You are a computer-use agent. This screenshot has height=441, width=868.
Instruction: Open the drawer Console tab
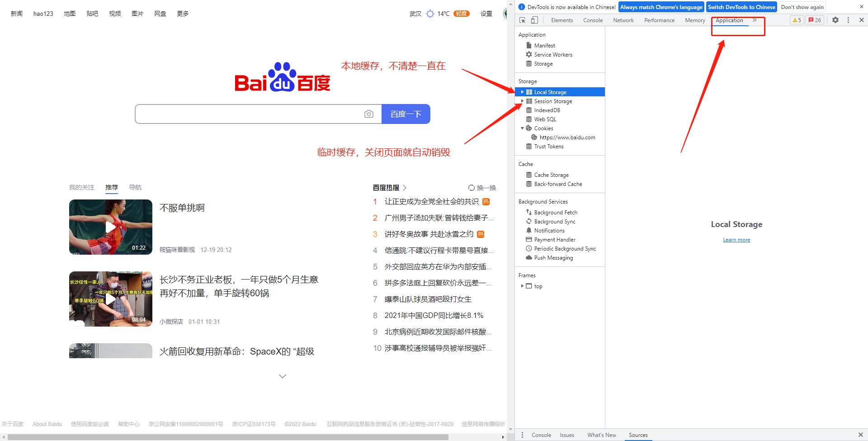click(x=541, y=435)
